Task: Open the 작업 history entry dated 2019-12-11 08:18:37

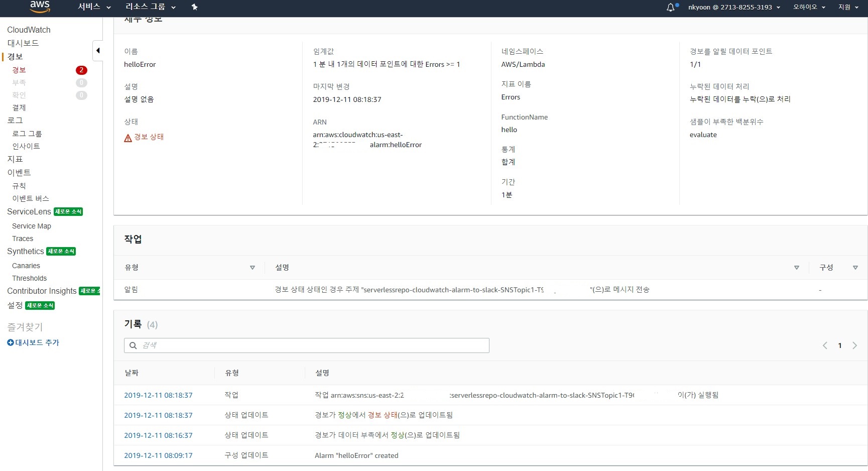Action: tap(158, 395)
